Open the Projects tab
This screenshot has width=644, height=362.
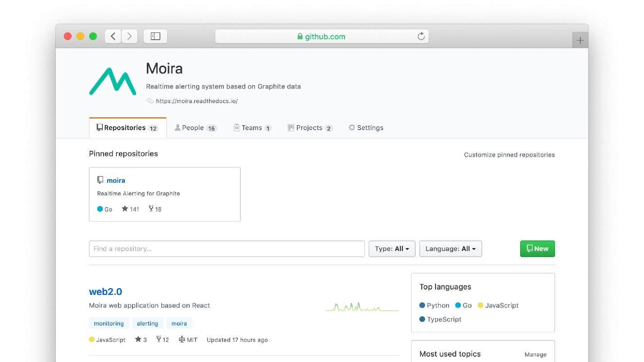pyautogui.click(x=310, y=128)
